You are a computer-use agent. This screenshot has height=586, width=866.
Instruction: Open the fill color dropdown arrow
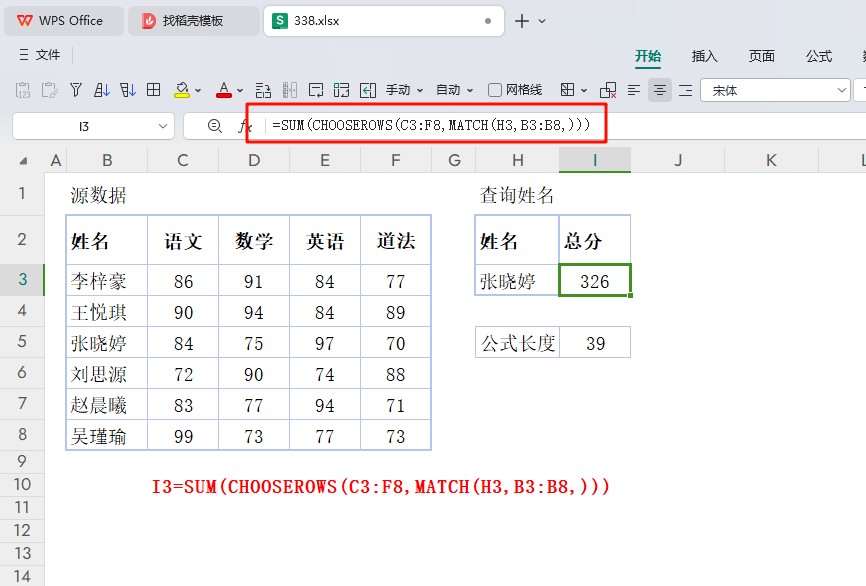(198, 91)
